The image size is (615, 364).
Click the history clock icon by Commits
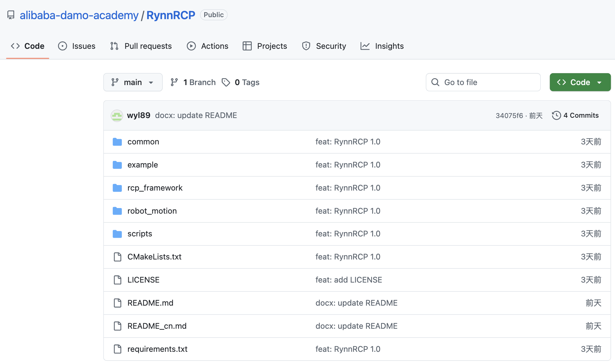pyautogui.click(x=556, y=115)
